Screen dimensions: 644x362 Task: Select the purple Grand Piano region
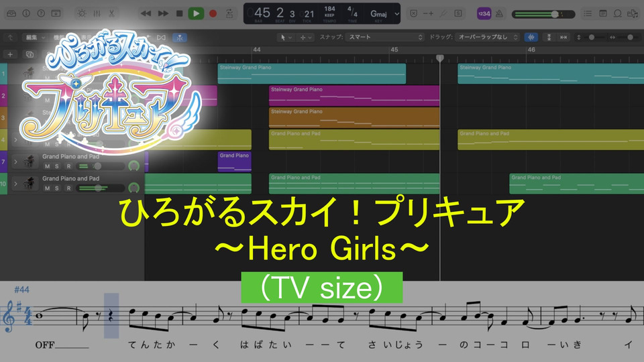[235, 162]
